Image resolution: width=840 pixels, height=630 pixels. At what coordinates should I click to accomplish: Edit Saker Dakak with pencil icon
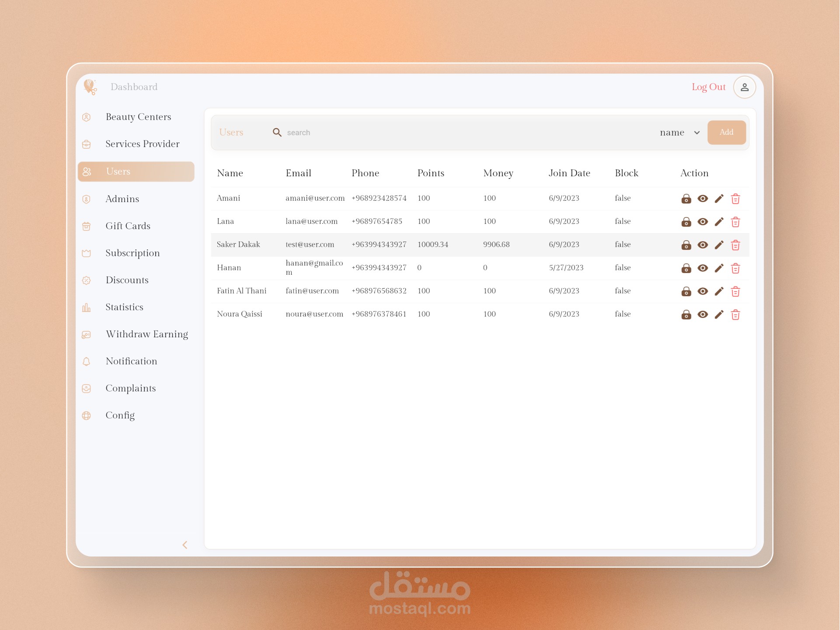point(719,245)
